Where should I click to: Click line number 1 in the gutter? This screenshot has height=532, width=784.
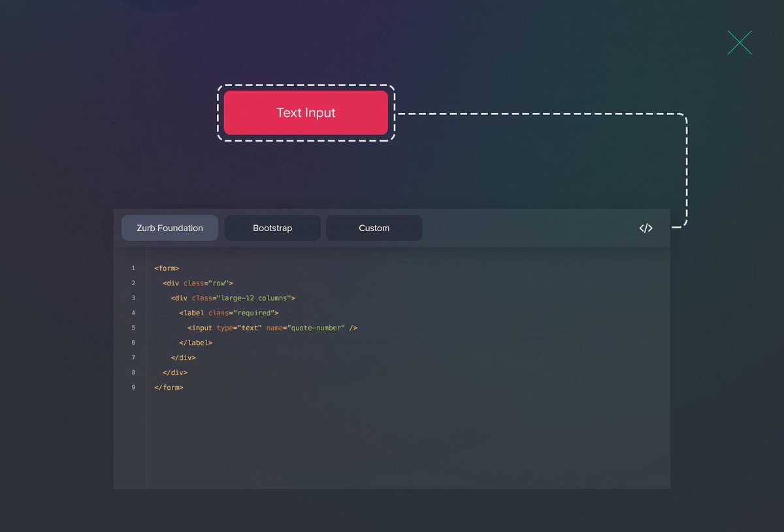click(133, 268)
